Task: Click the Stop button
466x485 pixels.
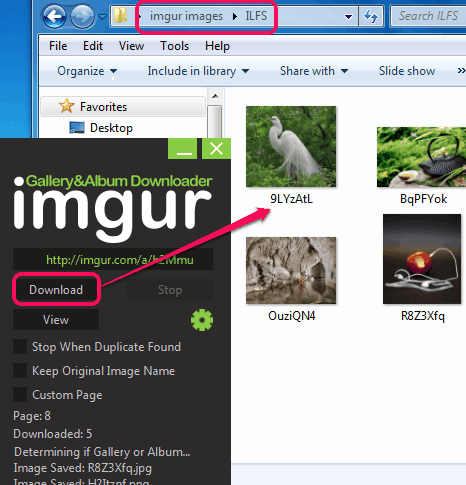Action: (170, 290)
